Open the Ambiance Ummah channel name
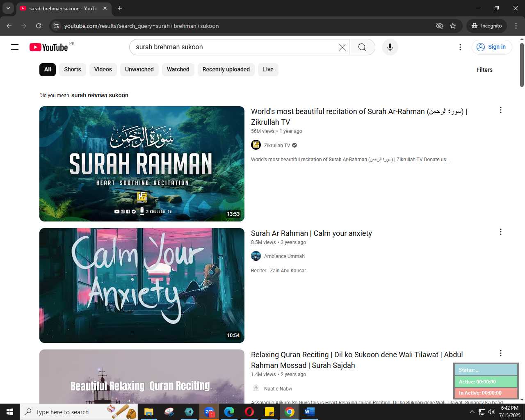Viewport: 525px width, 420px height. click(284, 256)
